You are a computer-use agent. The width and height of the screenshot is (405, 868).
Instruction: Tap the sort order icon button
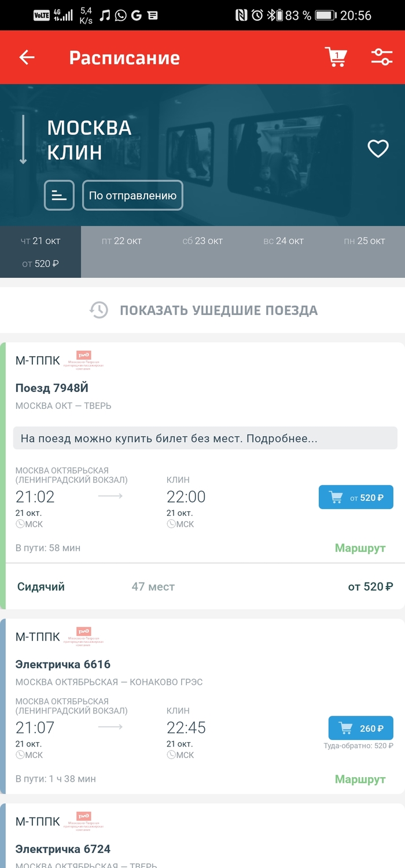(x=59, y=195)
